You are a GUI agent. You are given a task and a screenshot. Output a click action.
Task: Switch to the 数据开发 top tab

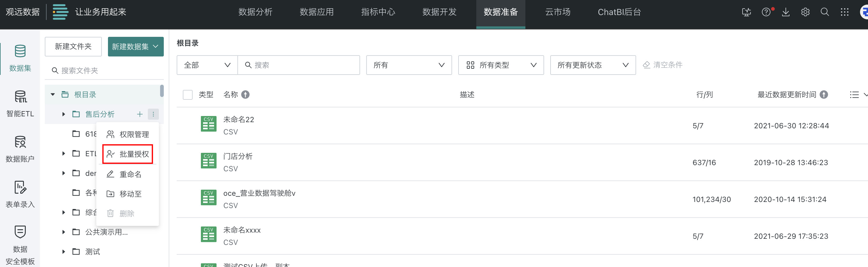[439, 12]
